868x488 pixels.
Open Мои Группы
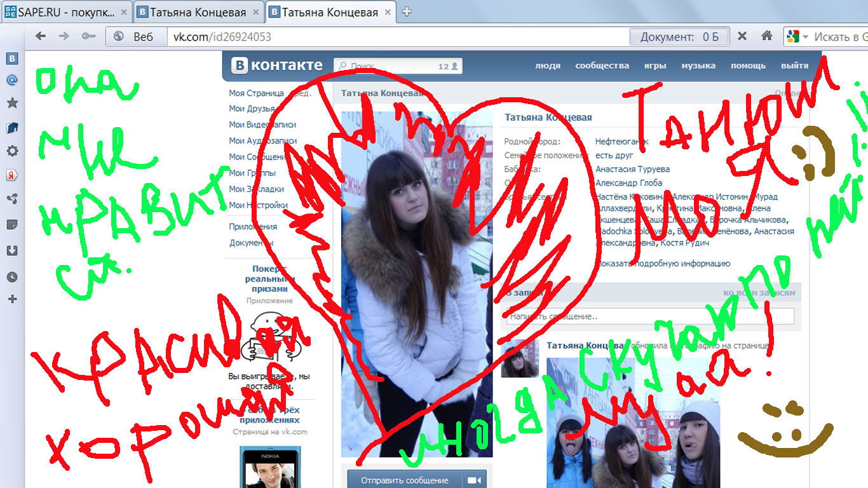pos(252,172)
